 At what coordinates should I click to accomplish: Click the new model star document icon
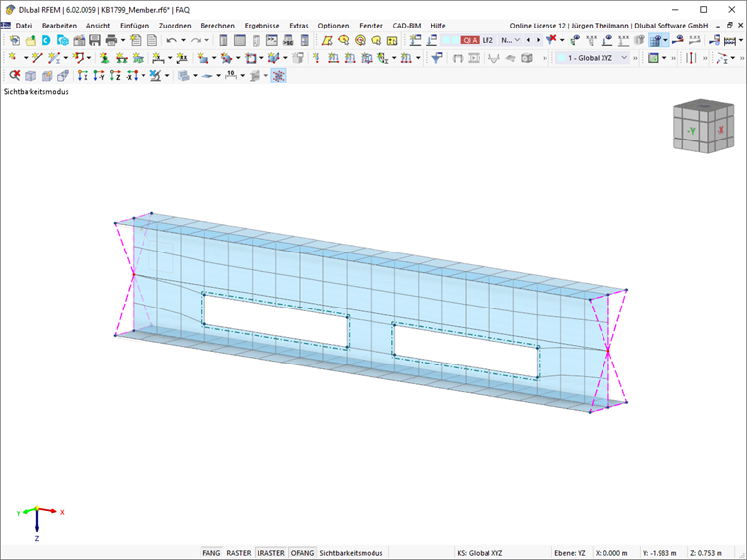(15, 40)
